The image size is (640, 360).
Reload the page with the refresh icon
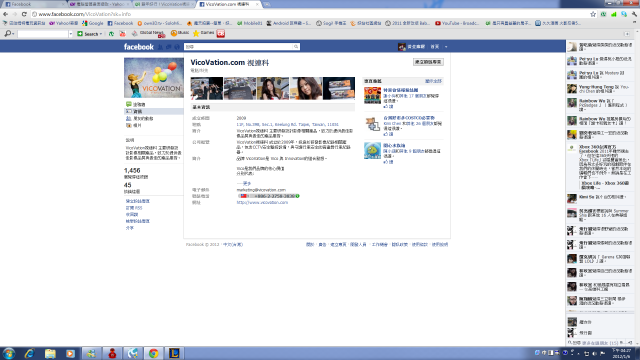click(24, 14)
